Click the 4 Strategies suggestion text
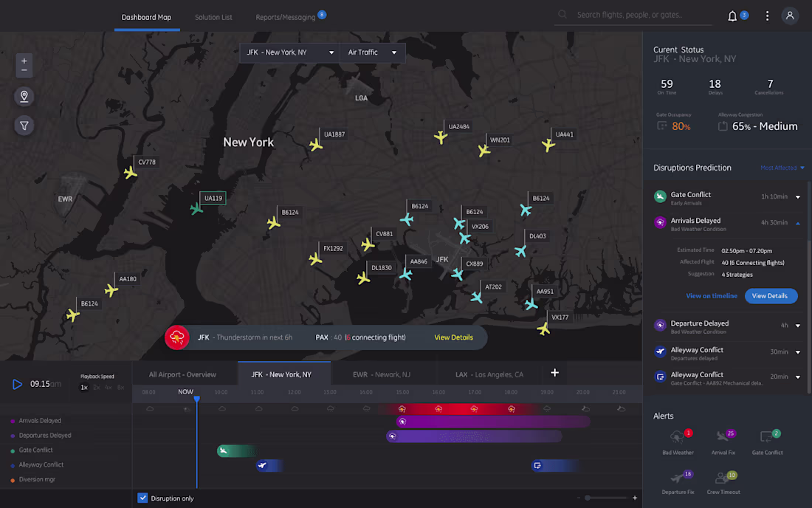This screenshot has width=812, height=508. pos(737,275)
